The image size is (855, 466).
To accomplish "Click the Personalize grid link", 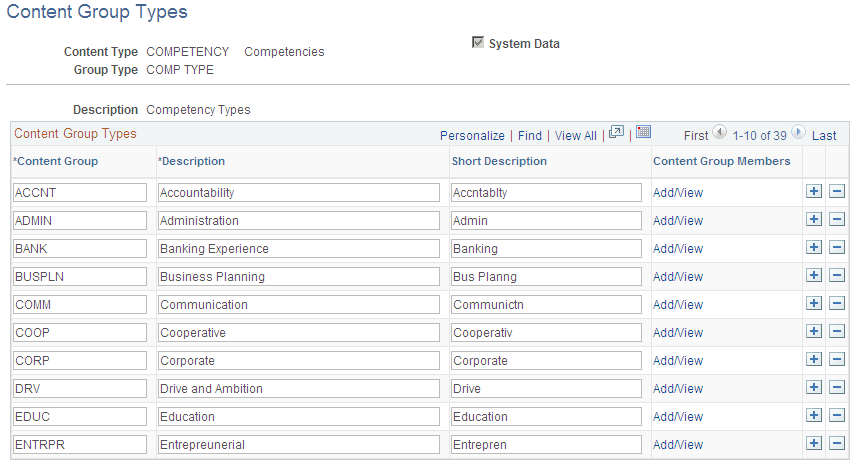I will pyautogui.click(x=472, y=135).
